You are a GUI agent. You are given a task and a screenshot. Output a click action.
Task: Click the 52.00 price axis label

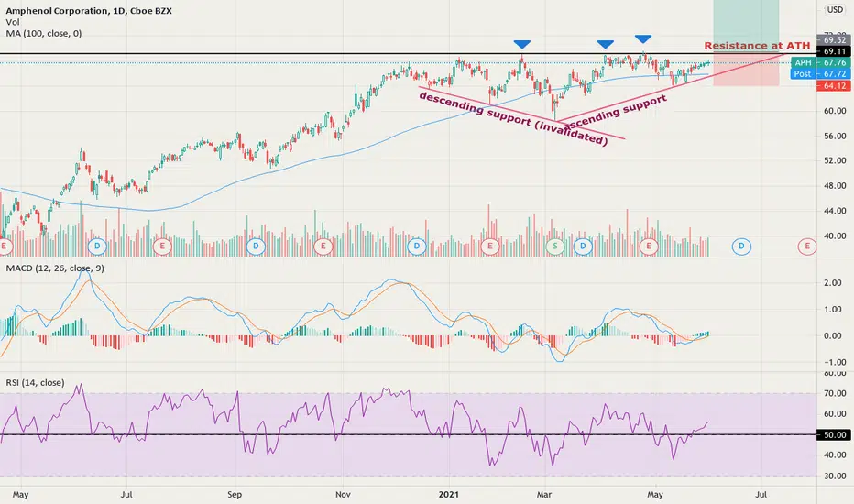click(x=835, y=160)
